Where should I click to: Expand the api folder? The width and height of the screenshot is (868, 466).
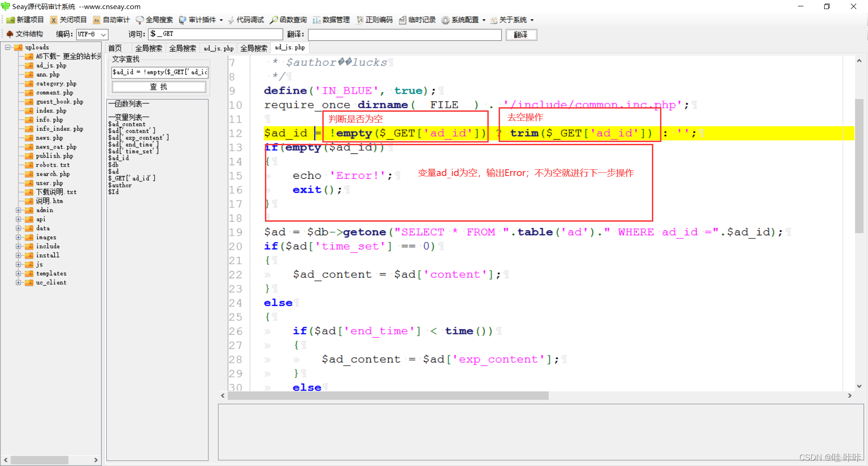19,219
